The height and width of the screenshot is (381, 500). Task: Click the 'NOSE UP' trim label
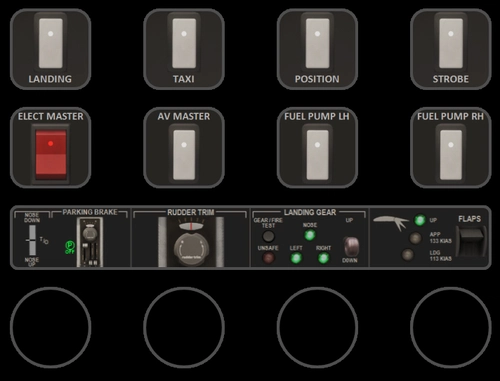32,262
